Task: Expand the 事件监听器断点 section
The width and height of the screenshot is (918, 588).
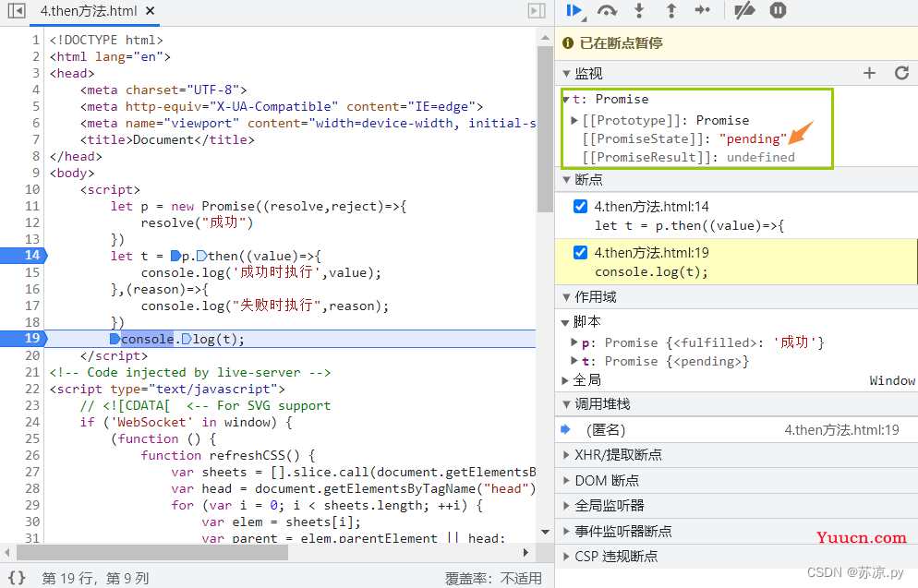Action: 566,532
